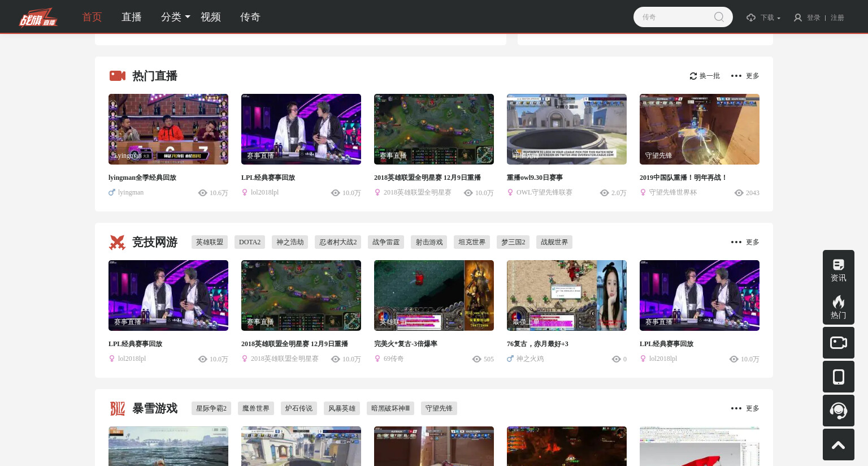Screen dimensions: 868x466
Task: Click the red camera icon beside 热门直播
Action: (x=118, y=76)
